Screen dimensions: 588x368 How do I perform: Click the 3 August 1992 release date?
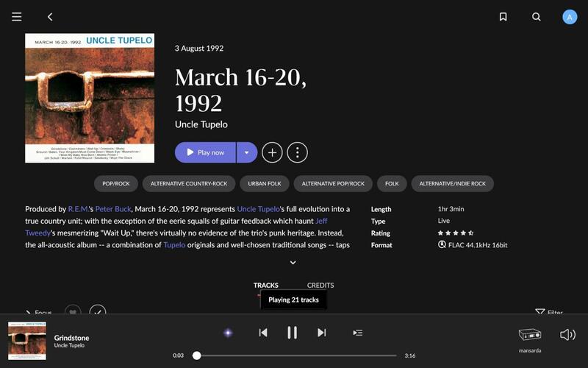coord(199,49)
